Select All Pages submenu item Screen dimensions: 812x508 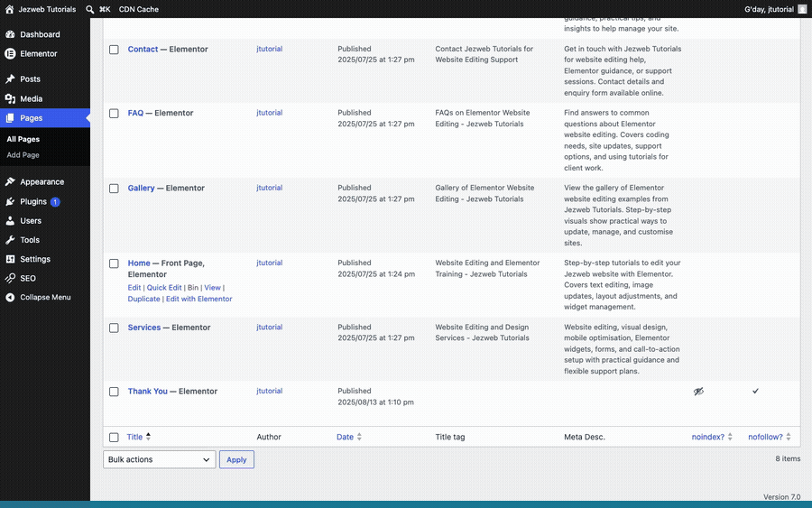[x=23, y=139]
